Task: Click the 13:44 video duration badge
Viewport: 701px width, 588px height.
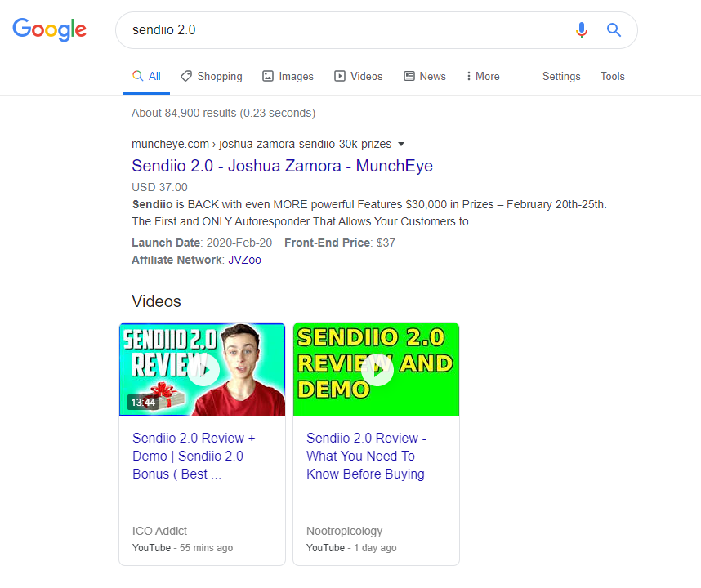Action: pyautogui.click(x=143, y=402)
